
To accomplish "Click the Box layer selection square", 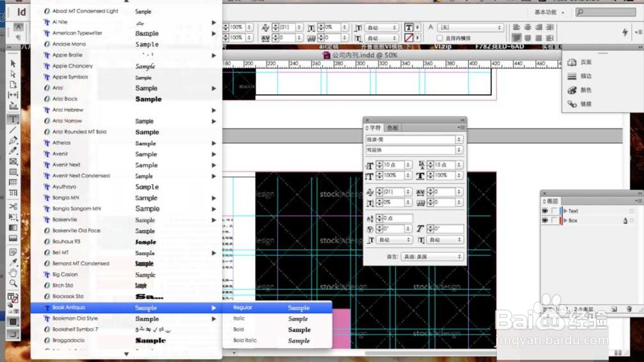I will (x=632, y=221).
